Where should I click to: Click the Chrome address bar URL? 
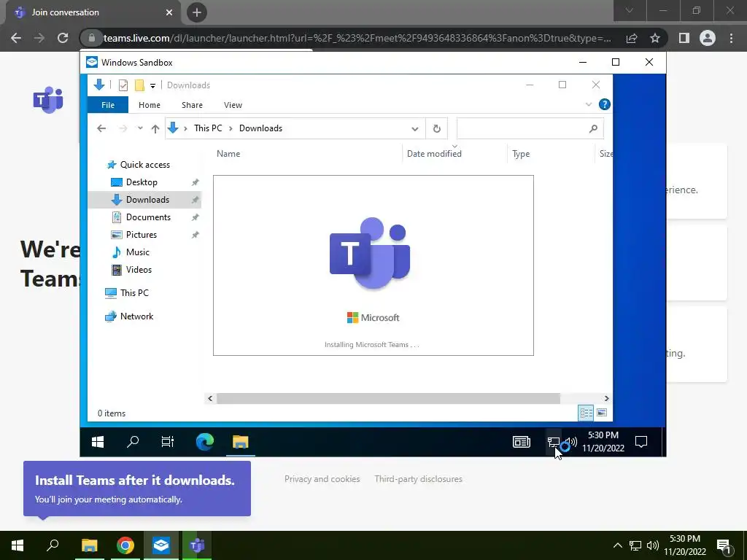tap(357, 38)
